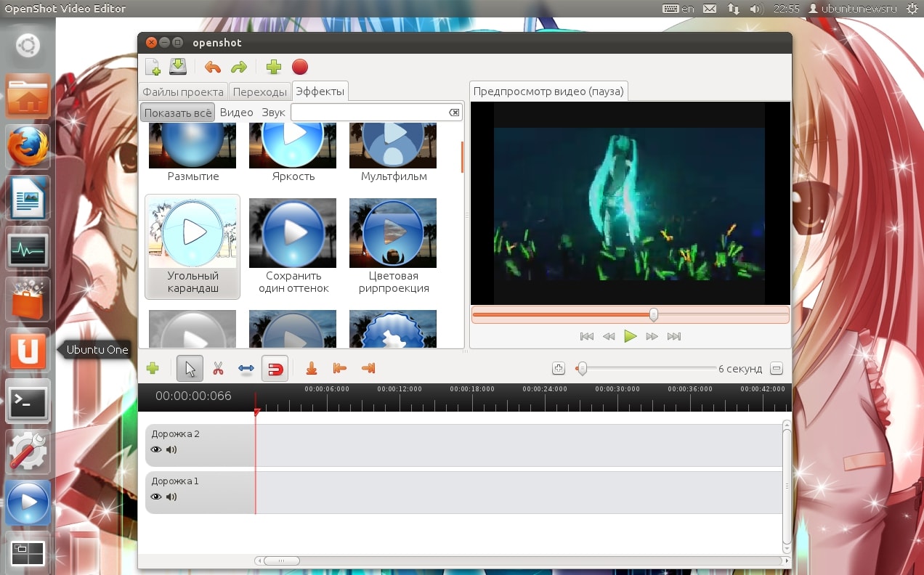
Task: Open Home Folder from the launcher
Action: pyautogui.click(x=28, y=97)
